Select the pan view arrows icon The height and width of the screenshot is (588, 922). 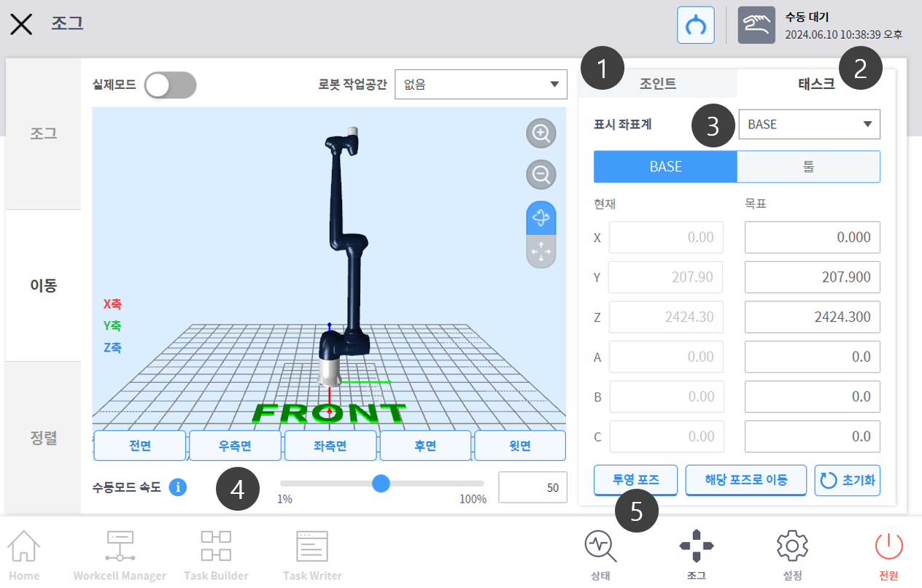point(541,252)
